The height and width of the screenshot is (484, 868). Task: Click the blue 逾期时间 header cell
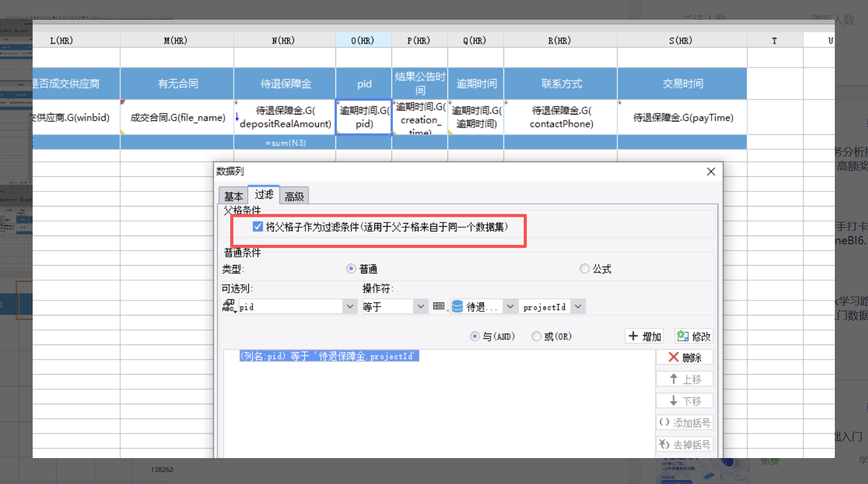475,84
